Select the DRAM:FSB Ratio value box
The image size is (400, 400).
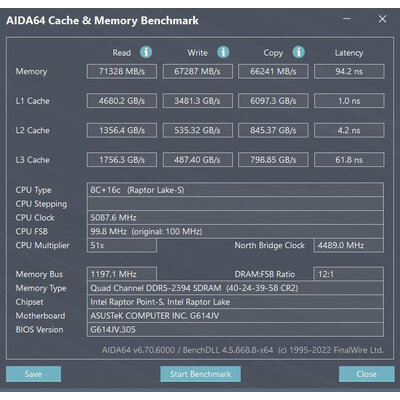[x=348, y=274]
